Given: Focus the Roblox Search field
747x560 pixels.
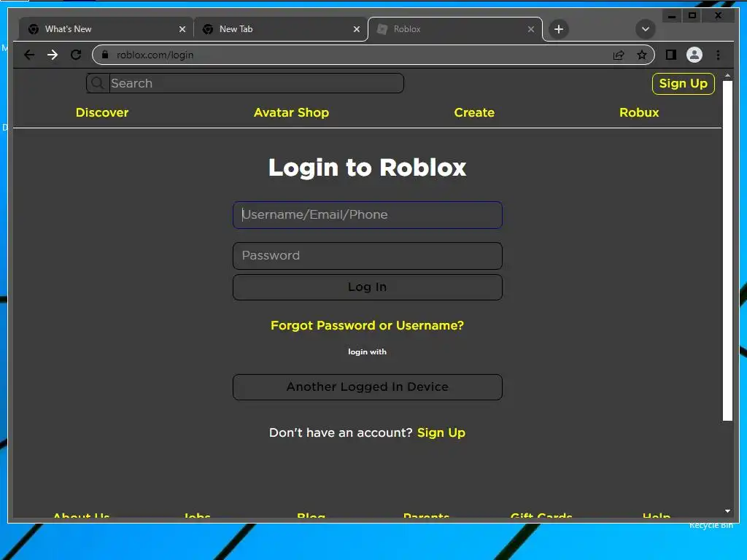Looking at the screenshot, I should coord(256,83).
